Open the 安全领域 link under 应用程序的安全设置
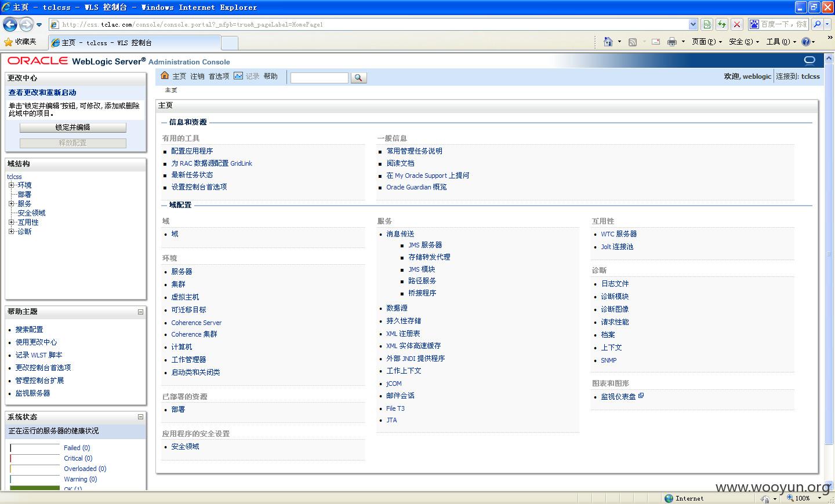 point(185,447)
